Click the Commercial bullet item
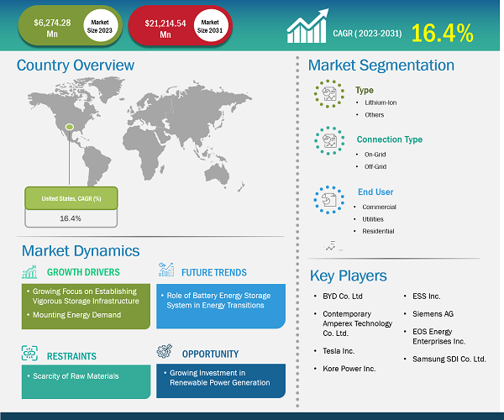 coord(380,207)
